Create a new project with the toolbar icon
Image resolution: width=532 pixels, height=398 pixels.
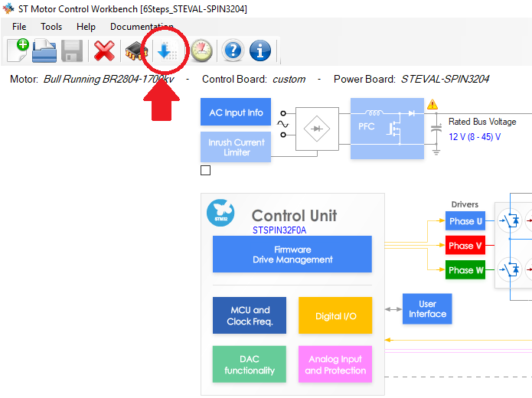18,51
